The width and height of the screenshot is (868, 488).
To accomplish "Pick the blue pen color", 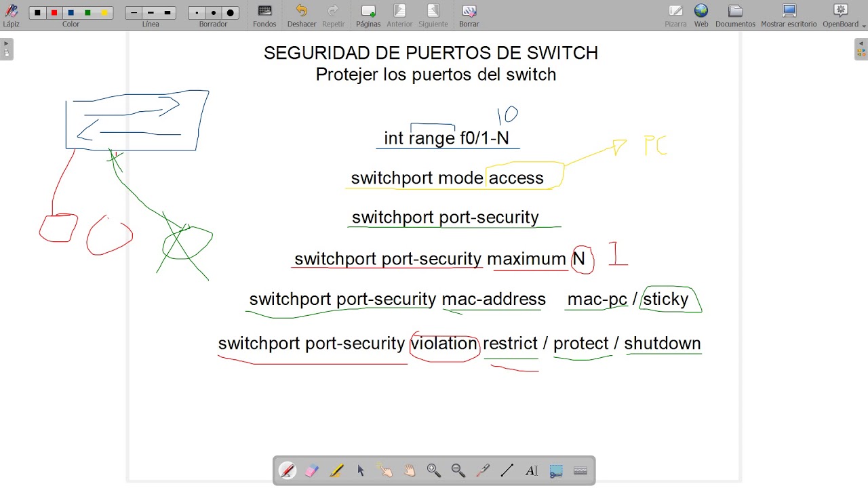I will [71, 13].
